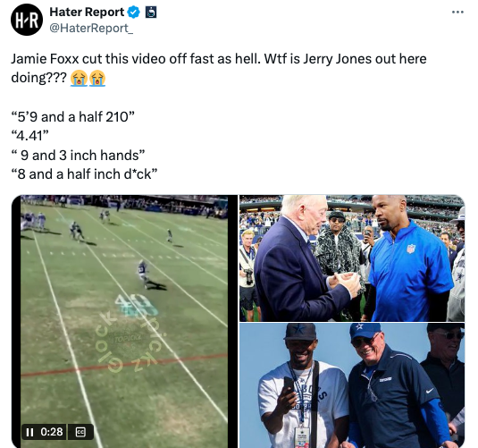Click the second crying face emoji
Viewport: 478px width, 448px height.
pos(97,78)
